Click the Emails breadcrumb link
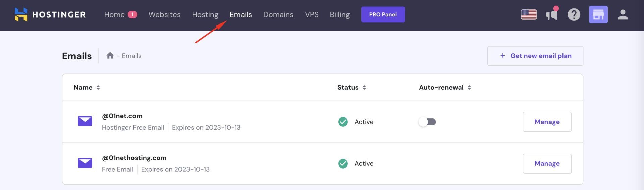The width and height of the screenshot is (644, 190). 131,56
